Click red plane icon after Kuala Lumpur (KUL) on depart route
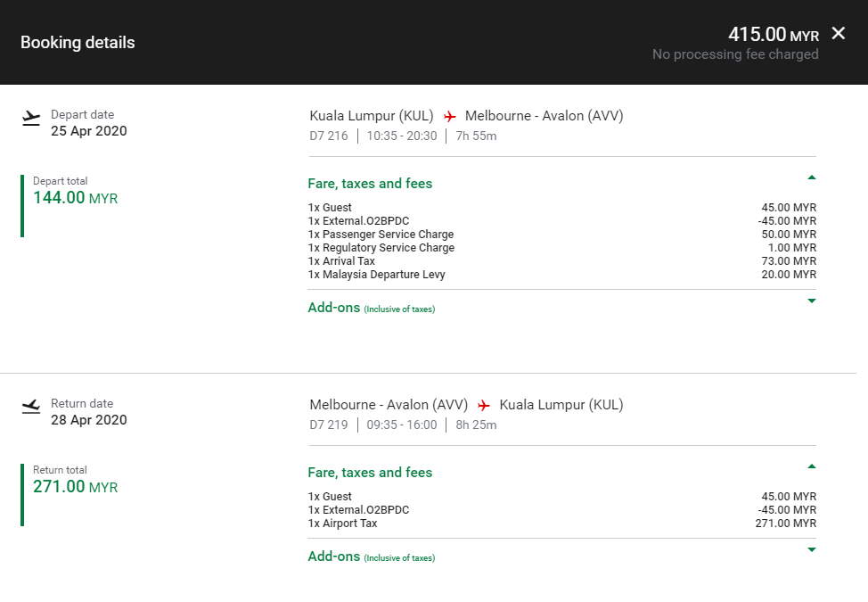The height and width of the screenshot is (602, 868). pos(450,117)
